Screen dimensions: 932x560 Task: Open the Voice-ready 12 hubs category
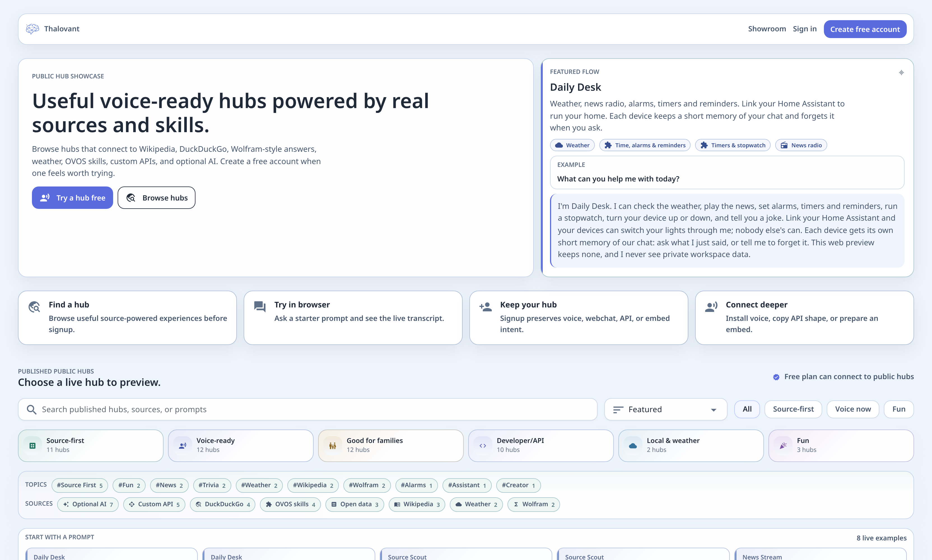pos(241,446)
